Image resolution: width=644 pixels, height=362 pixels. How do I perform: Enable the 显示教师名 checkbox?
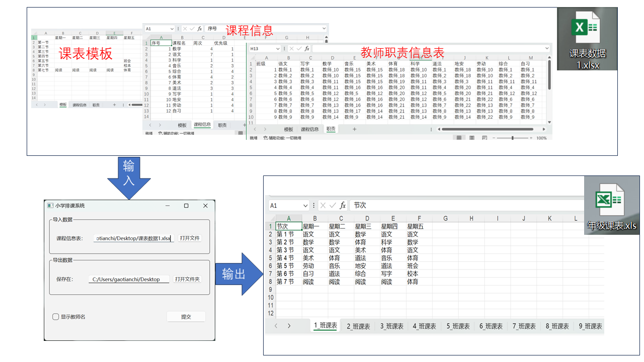[56, 317]
